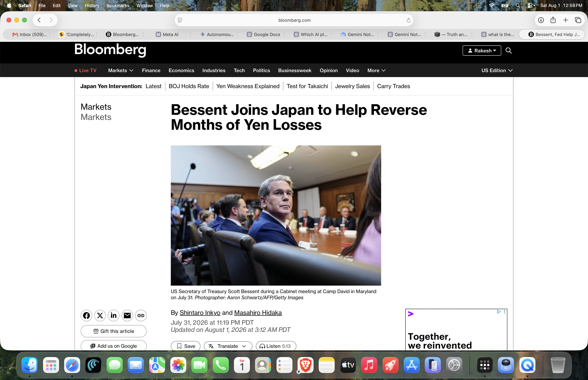Share article on Facebook
The width and height of the screenshot is (588, 380).
pos(86,315)
